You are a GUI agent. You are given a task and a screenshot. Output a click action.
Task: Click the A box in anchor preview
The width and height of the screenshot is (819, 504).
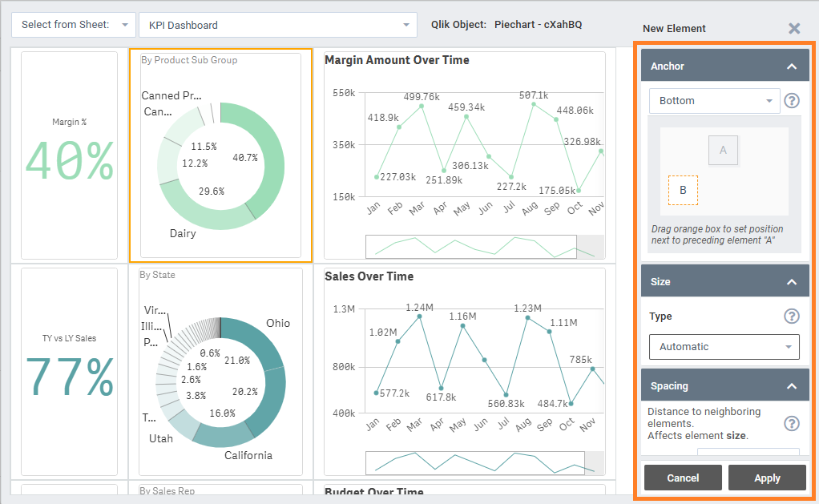coord(723,151)
